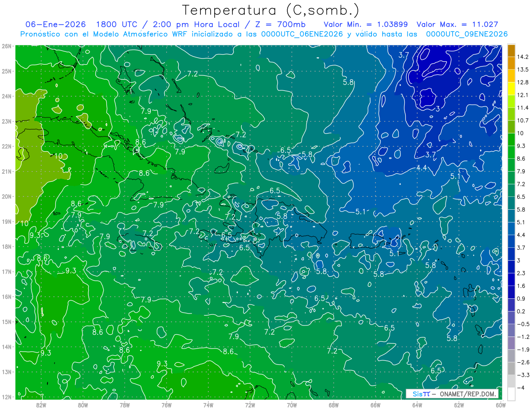
Task: Click the legend value '-2.6'
Action: coord(523,362)
